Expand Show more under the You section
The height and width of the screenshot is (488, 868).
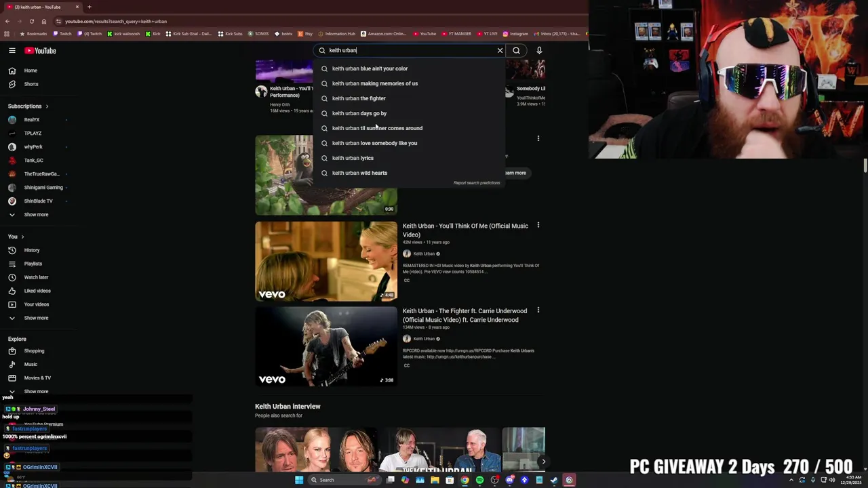tap(36, 318)
